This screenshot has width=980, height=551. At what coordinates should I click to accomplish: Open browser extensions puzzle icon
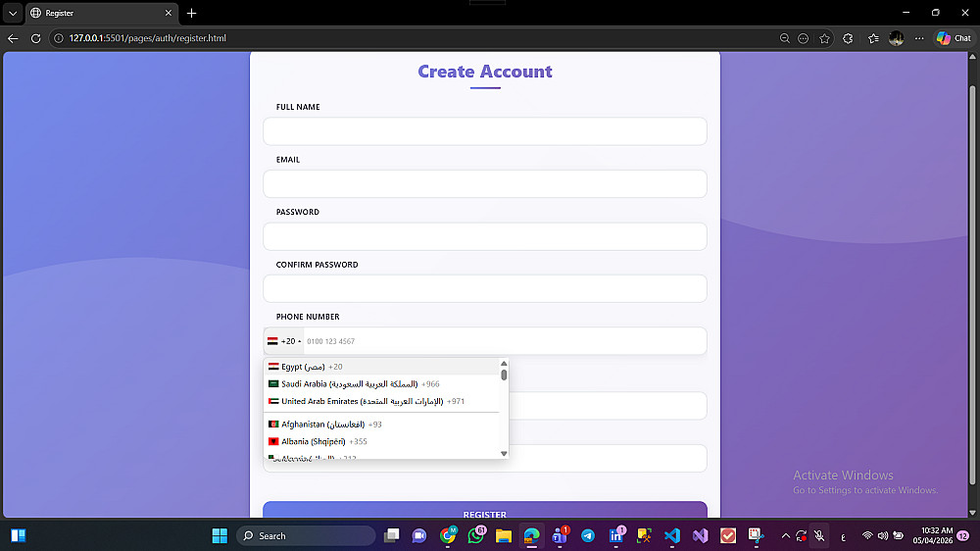click(x=848, y=38)
